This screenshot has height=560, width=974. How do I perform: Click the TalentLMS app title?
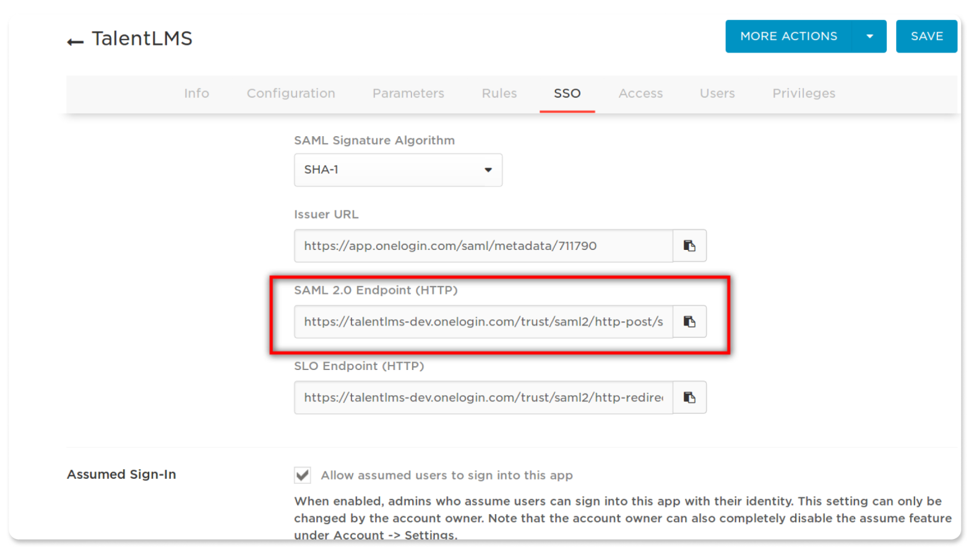(x=142, y=38)
